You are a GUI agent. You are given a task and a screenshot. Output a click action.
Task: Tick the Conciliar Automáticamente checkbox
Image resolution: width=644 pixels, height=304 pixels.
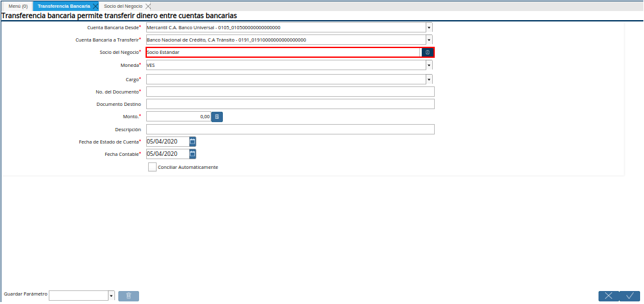click(152, 167)
